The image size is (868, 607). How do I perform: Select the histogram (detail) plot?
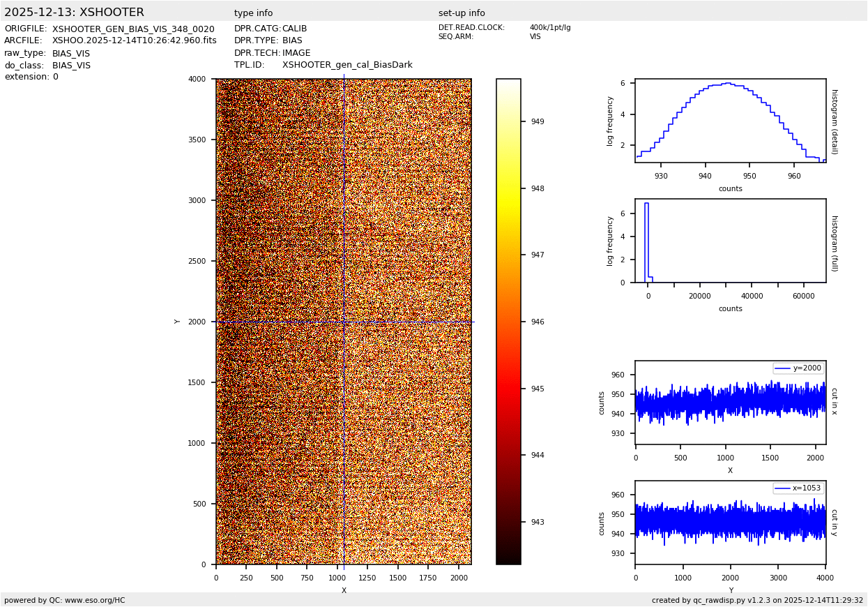tap(730, 121)
